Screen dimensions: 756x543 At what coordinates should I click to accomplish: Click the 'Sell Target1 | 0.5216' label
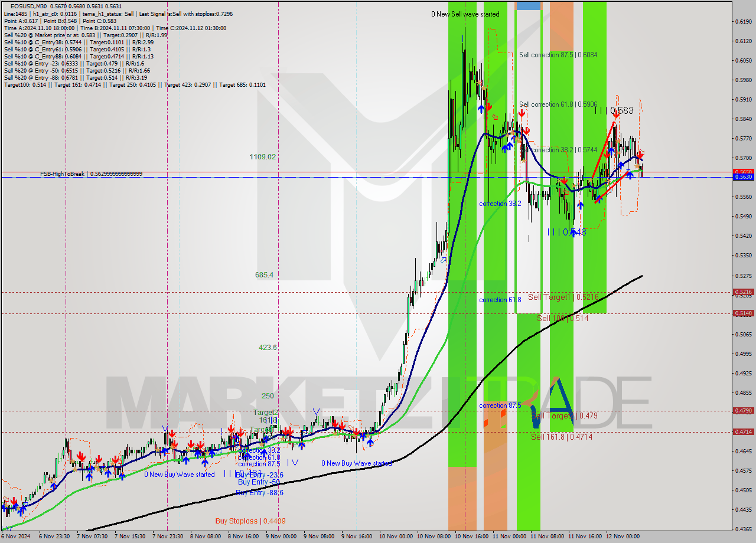click(563, 297)
